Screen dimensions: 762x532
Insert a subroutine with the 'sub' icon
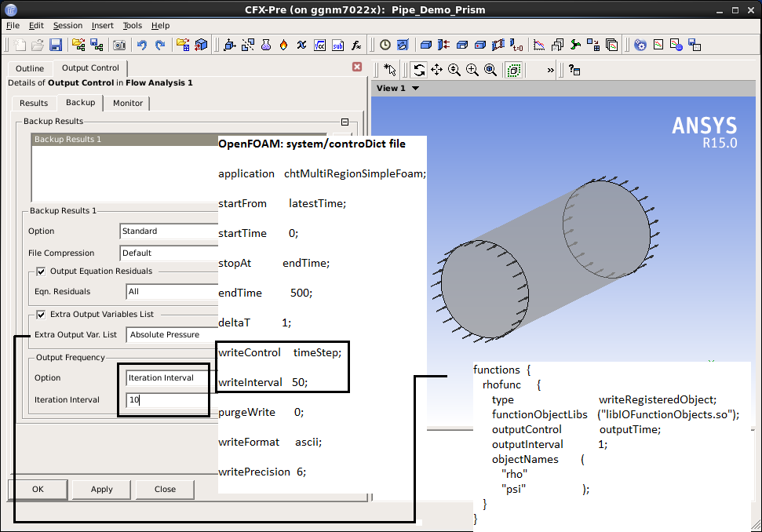(x=337, y=46)
